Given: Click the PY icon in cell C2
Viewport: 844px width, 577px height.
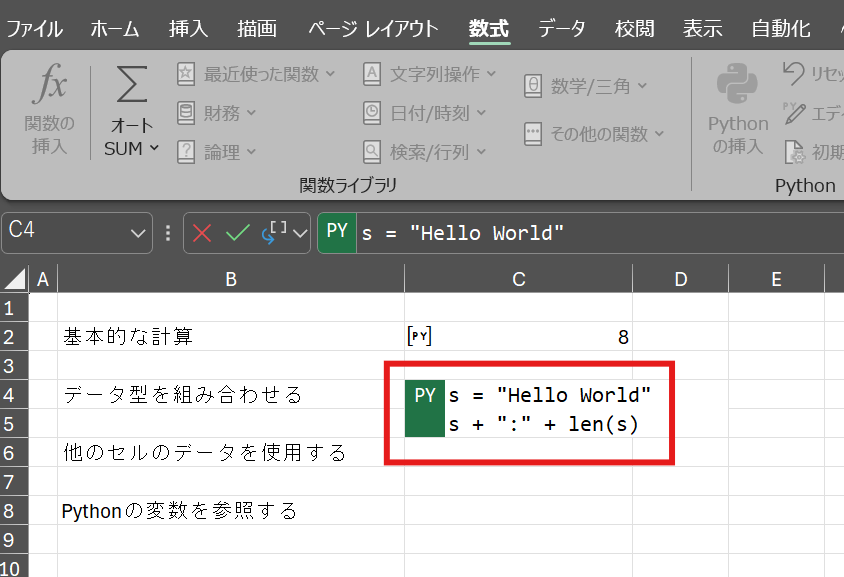Looking at the screenshot, I should (x=420, y=337).
